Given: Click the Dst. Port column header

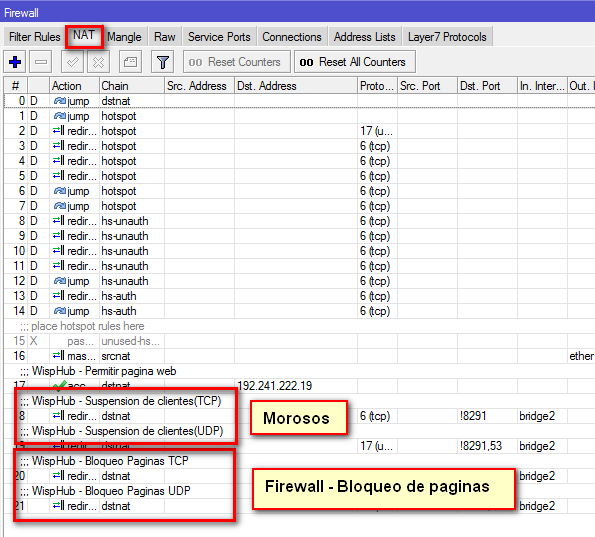Looking at the screenshot, I should click(x=487, y=86).
